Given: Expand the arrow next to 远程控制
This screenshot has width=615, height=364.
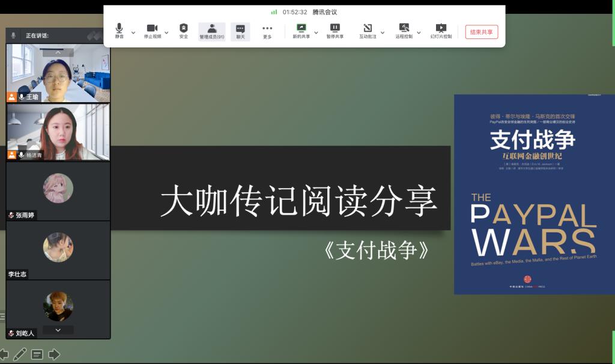Looking at the screenshot, I should [x=419, y=32].
